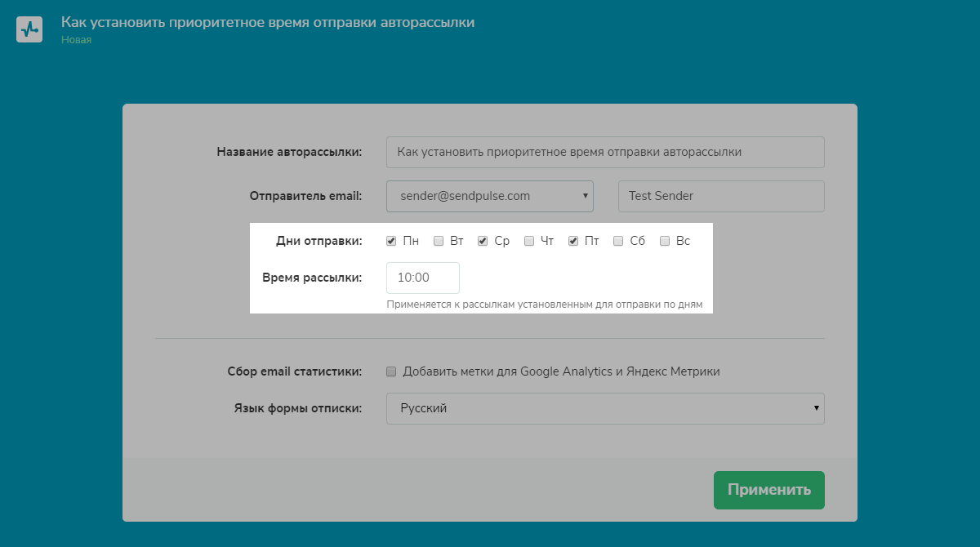
Task: Expand the 'Русский' unsubscribe language dropdown
Action: click(604, 408)
